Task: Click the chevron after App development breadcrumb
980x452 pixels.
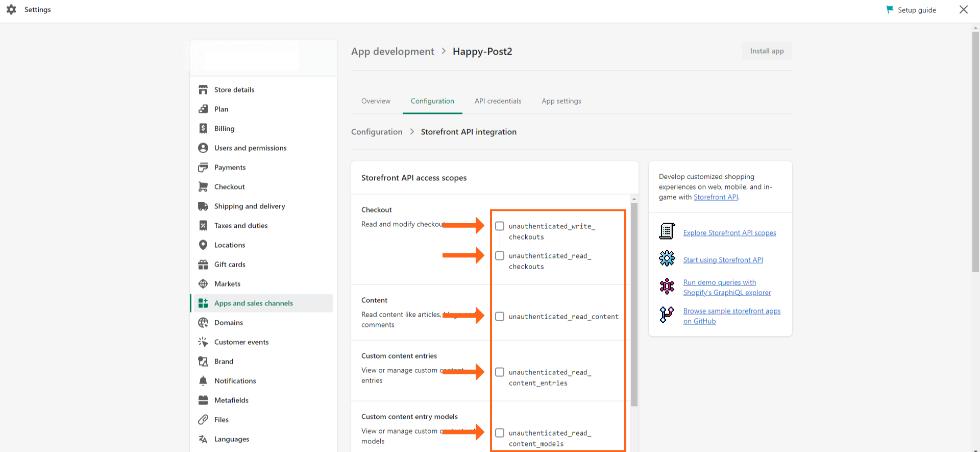Action: pyautogui.click(x=444, y=51)
